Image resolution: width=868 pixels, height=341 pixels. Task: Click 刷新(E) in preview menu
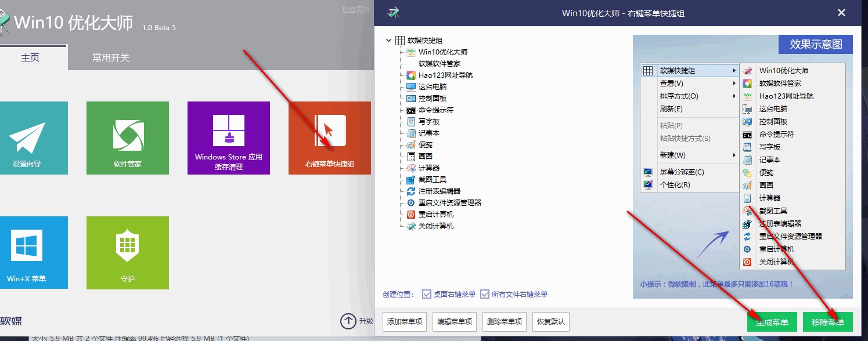click(689, 109)
